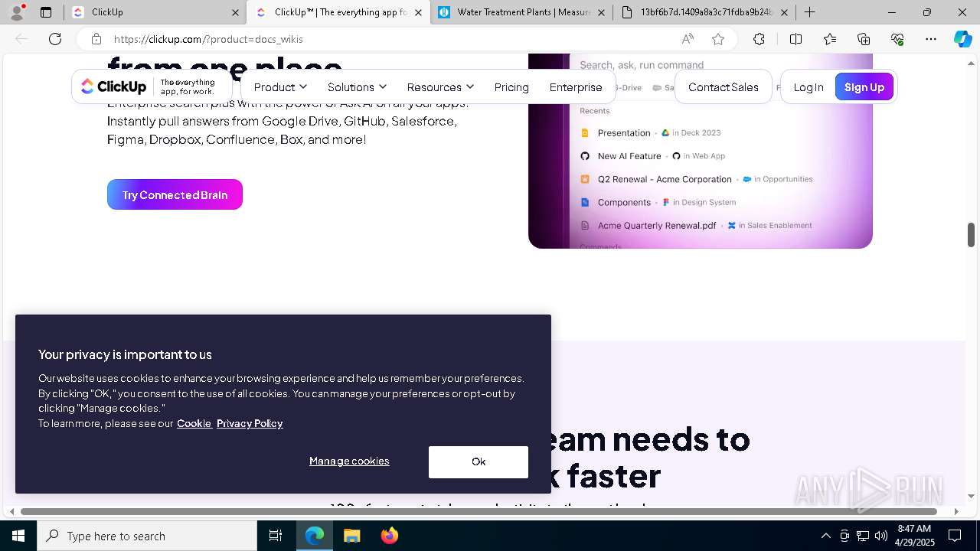
Task: Click the Contact Sales button
Action: (x=724, y=87)
